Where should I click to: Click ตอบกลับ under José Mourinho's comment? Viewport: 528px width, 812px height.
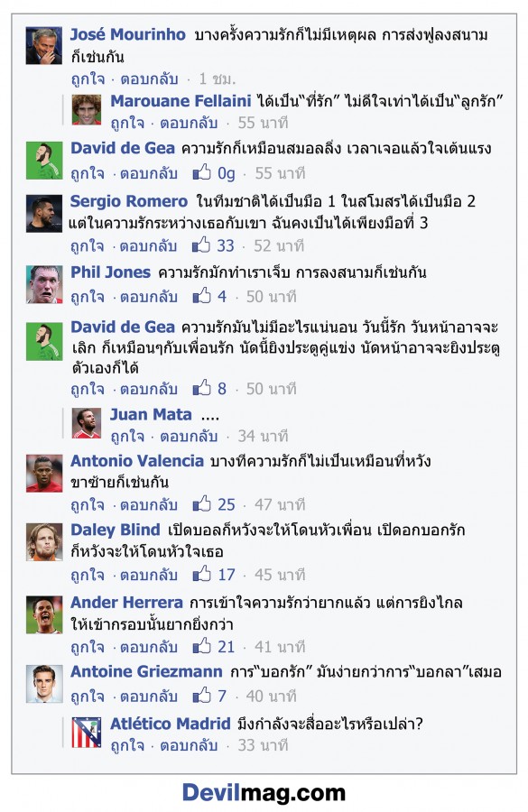[149, 78]
